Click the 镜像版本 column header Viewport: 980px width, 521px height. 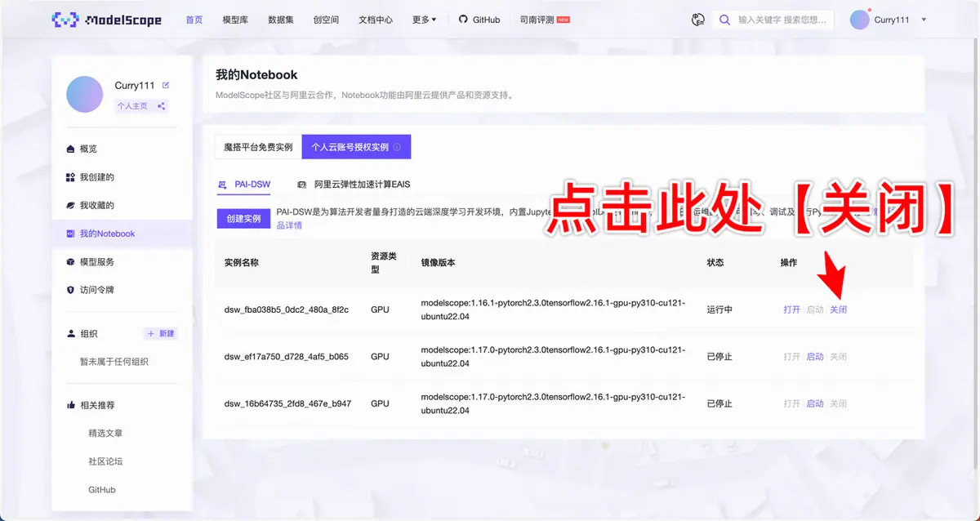coord(438,263)
